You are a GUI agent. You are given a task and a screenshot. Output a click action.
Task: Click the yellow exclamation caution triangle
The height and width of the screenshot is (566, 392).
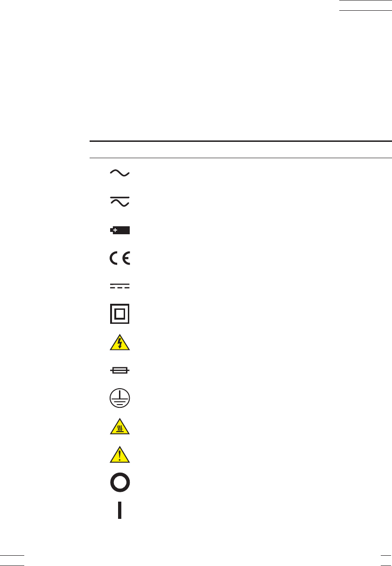tap(120, 454)
